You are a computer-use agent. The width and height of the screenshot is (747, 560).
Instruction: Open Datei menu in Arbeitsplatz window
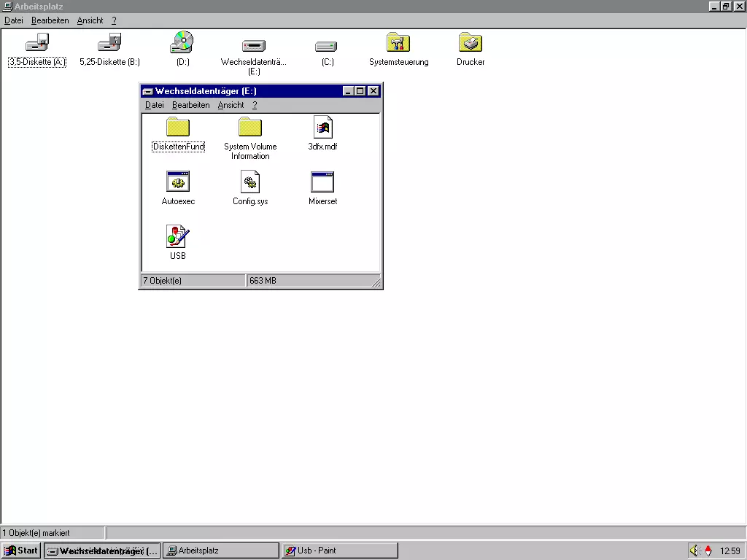[14, 20]
